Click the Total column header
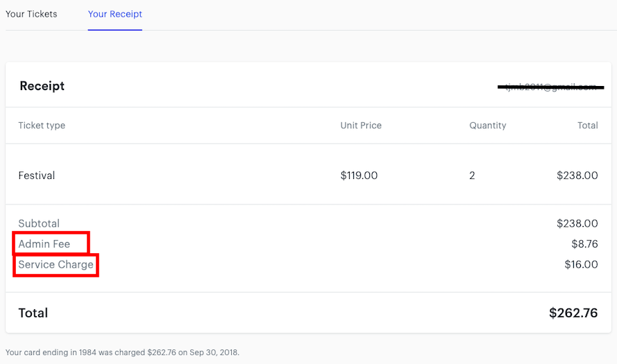Viewport: 617px width, 364px height. tap(587, 125)
